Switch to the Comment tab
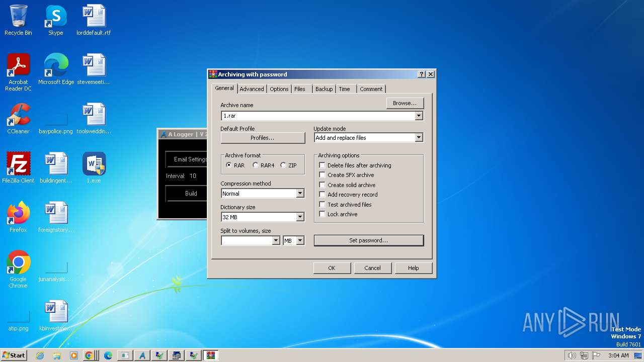Viewport: 644px width, 362px height. tap(371, 89)
